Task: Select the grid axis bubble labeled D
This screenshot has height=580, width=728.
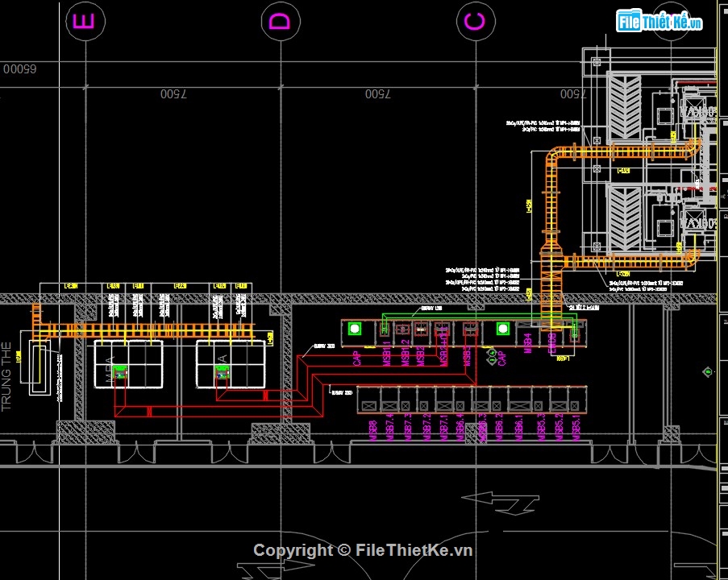Action: coord(279,21)
